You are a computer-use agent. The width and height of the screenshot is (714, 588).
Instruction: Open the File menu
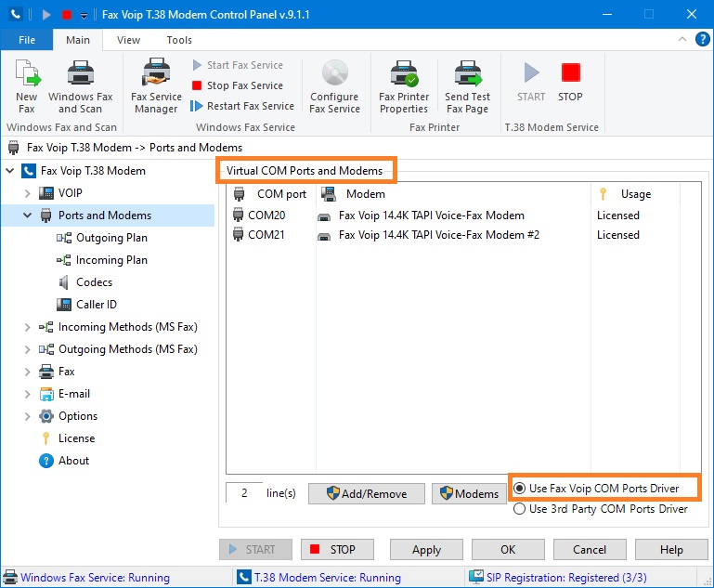click(x=27, y=40)
